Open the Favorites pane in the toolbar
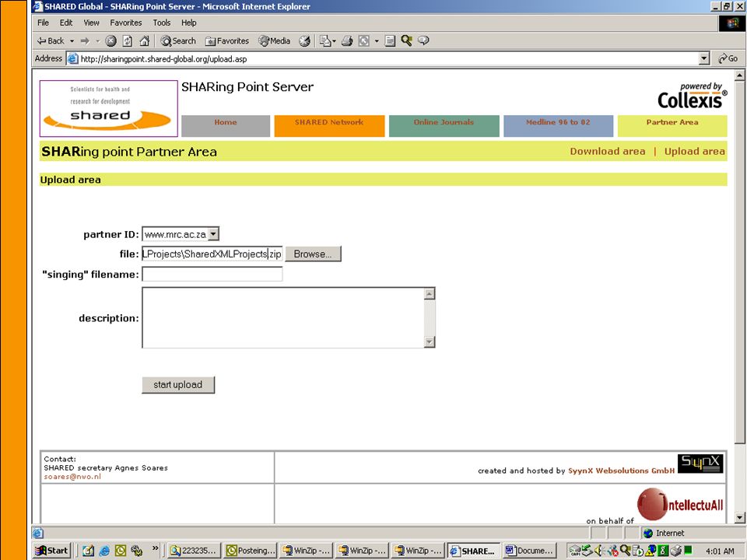 pos(227,41)
